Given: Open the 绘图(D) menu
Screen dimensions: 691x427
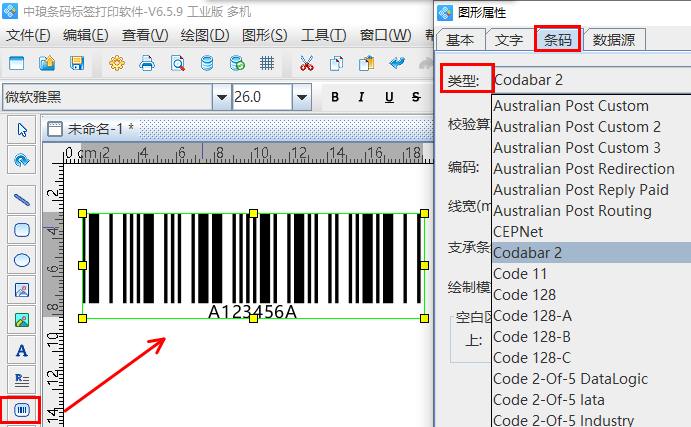Looking at the screenshot, I should (205, 35).
